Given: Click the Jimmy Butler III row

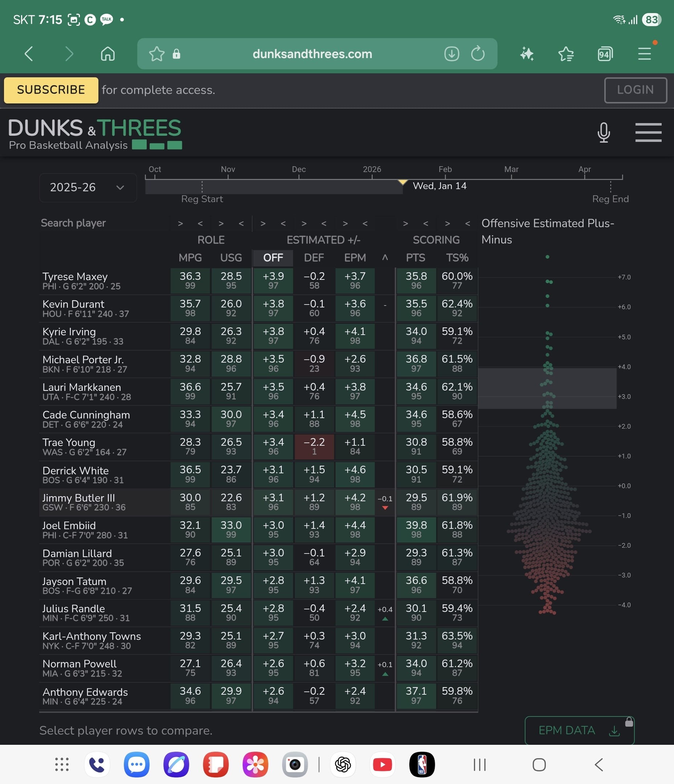Looking at the screenshot, I should click(x=259, y=502).
